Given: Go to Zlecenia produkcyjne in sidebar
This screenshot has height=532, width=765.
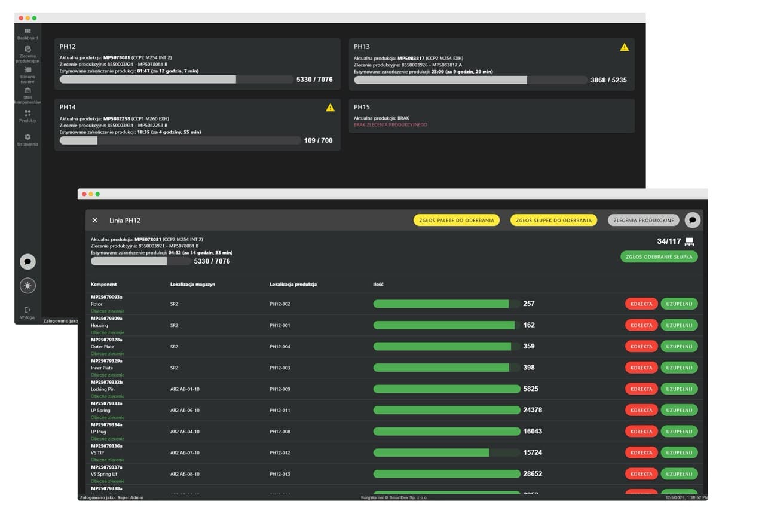Looking at the screenshot, I should tap(27, 50).
